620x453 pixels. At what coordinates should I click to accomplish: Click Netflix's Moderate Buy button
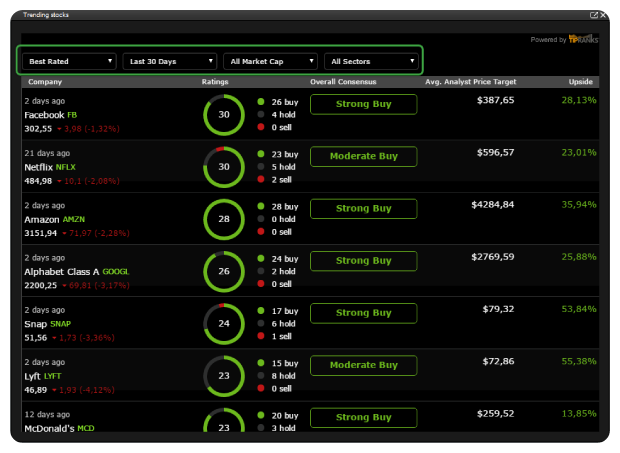coord(363,157)
